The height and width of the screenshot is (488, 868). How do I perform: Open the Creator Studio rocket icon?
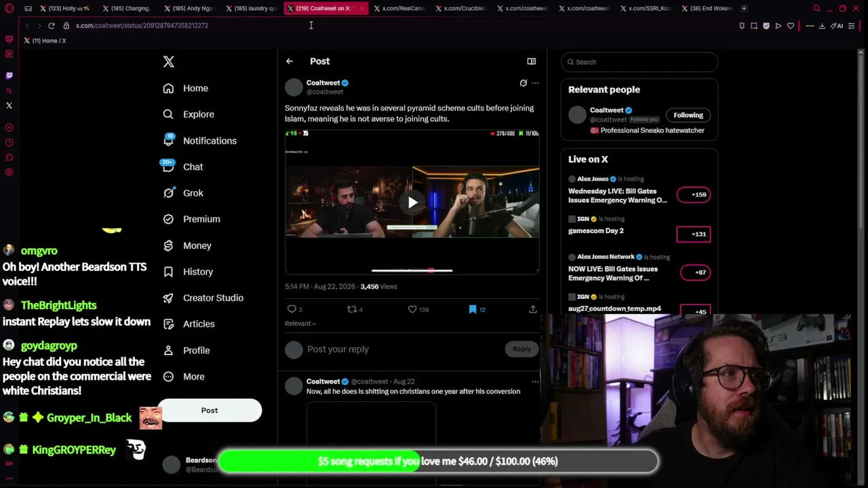(169, 298)
